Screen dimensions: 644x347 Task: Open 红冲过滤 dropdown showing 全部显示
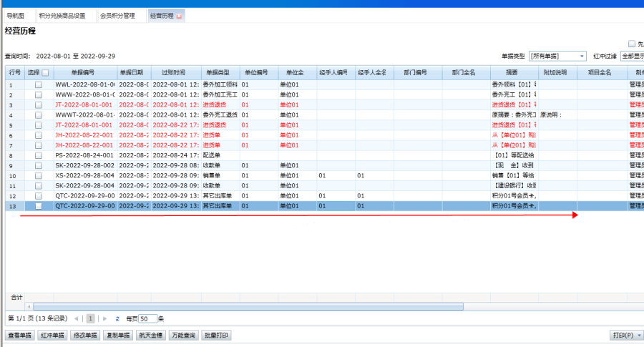pos(631,56)
